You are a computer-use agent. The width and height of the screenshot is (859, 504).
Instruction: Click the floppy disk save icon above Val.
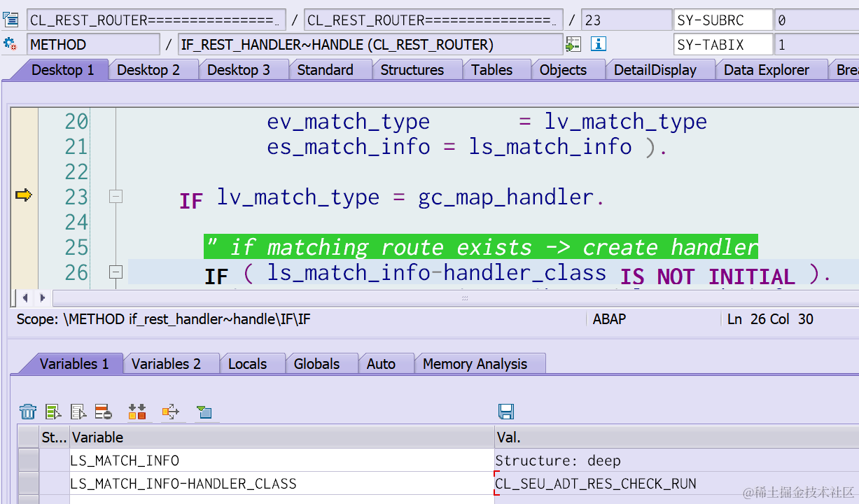pos(506,412)
